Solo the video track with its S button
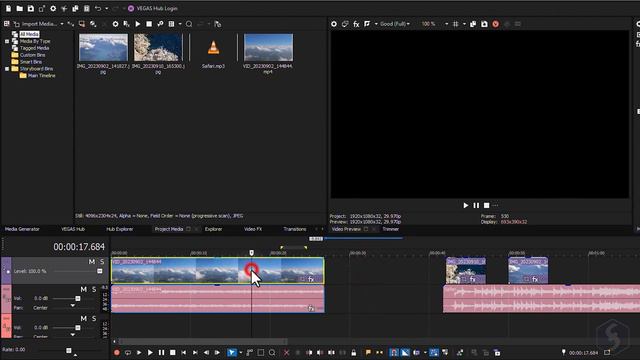 (102, 262)
